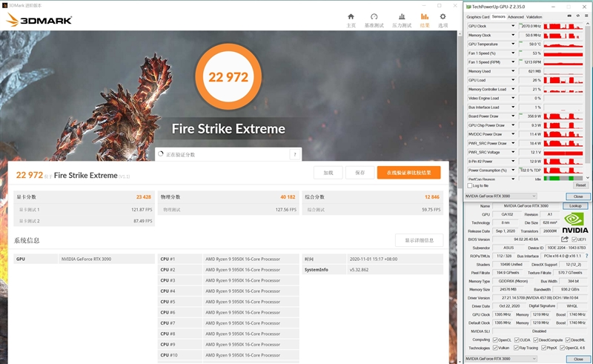
Task: Toggle the PhysX checkbox
Action: click(543, 348)
